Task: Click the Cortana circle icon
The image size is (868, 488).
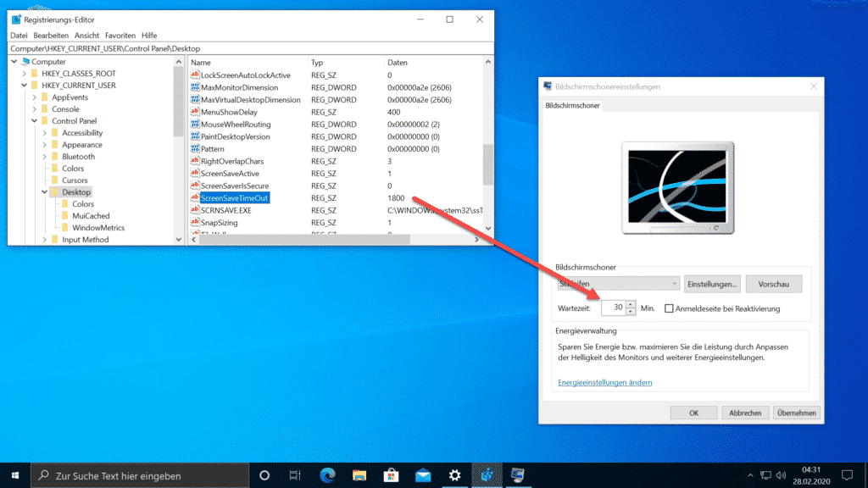Action: (x=264, y=475)
